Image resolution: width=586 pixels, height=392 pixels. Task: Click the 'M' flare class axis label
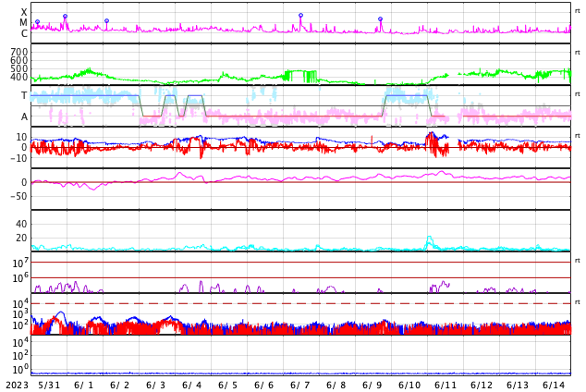(x=23, y=23)
